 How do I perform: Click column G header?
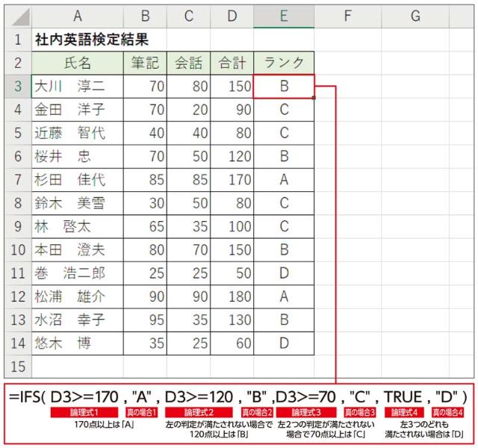point(415,16)
